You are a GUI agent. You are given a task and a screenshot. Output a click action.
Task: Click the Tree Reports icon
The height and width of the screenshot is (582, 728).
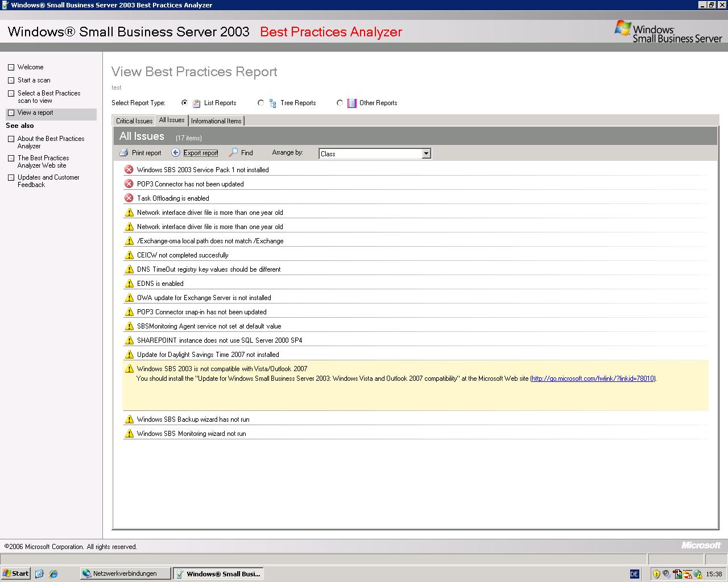click(273, 103)
